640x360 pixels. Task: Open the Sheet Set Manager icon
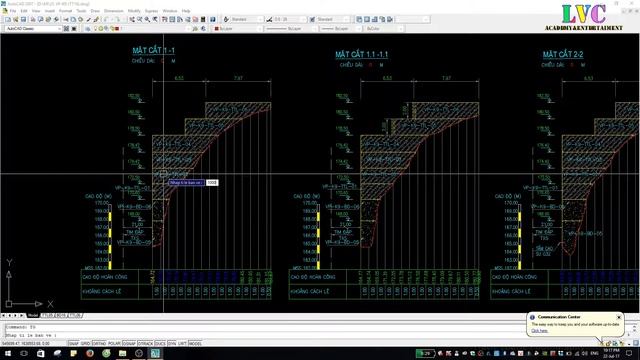(188, 19)
